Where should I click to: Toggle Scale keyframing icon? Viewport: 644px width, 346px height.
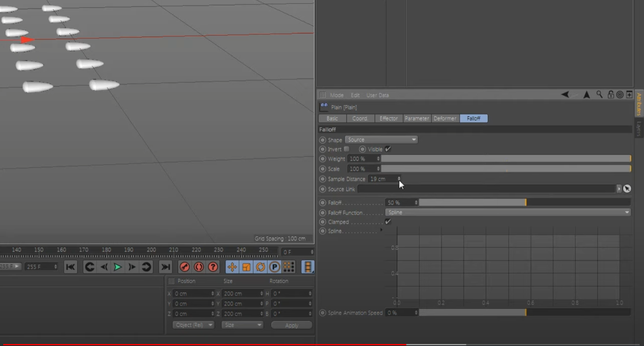(x=246, y=267)
